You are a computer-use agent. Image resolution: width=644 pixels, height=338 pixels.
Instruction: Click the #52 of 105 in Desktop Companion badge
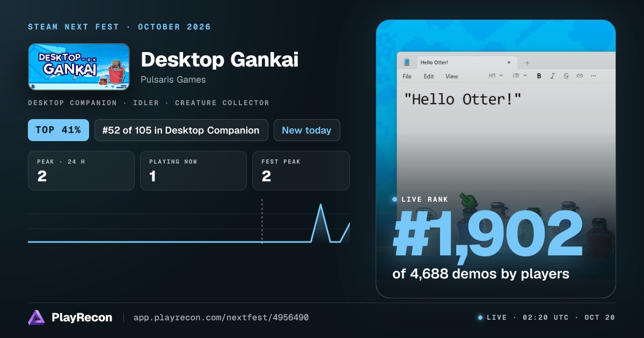(x=181, y=130)
